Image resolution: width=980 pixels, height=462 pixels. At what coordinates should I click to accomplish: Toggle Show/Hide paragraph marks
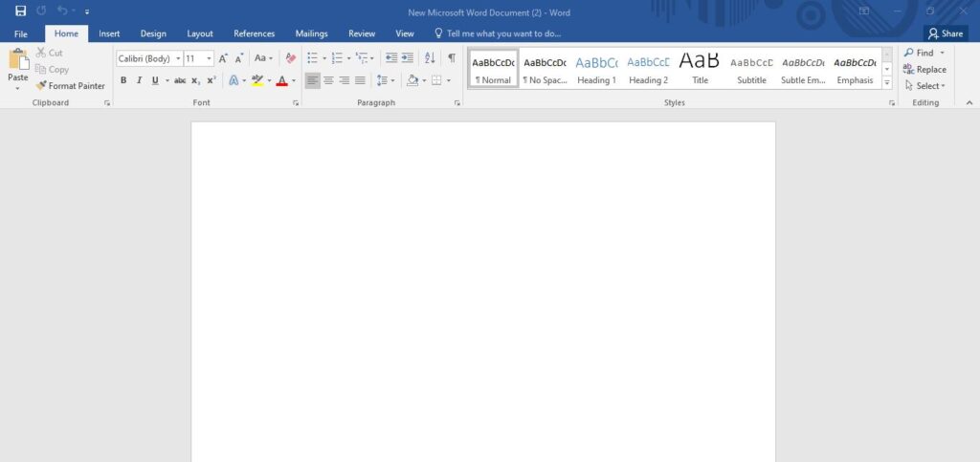(x=452, y=58)
